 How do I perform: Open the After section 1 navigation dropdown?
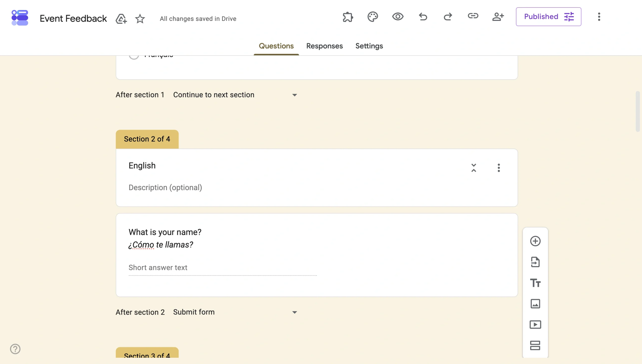(235, 95)
